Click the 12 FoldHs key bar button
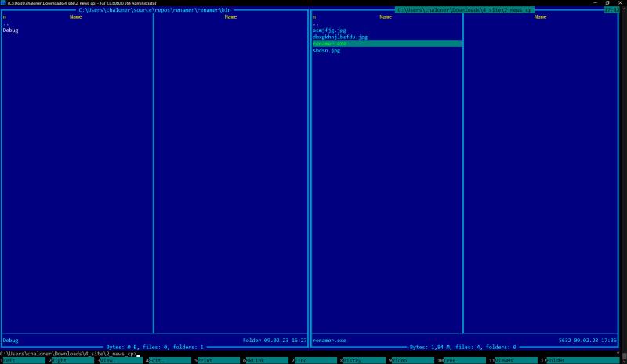Viewport: 627px width, 364px height. (580, 360)
